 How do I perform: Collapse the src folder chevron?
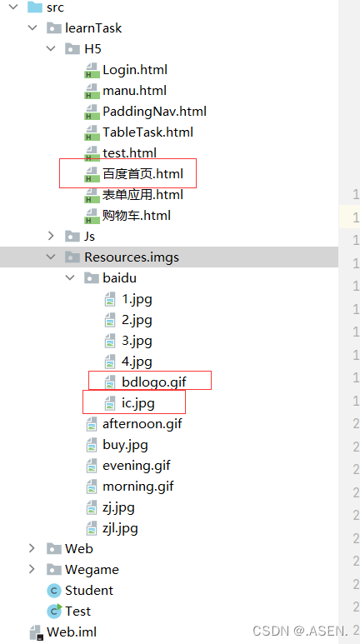tap(13, 7)
